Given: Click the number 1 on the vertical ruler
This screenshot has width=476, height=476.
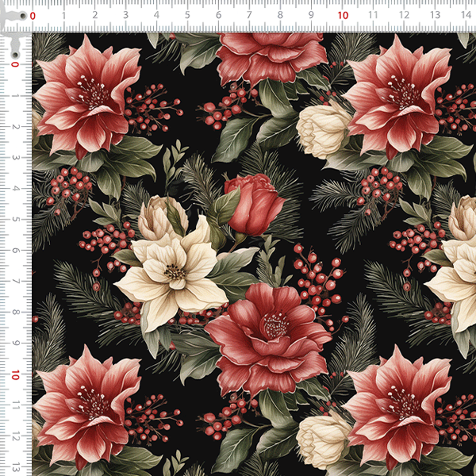Looking at the screenshot, I should (16, 96).
